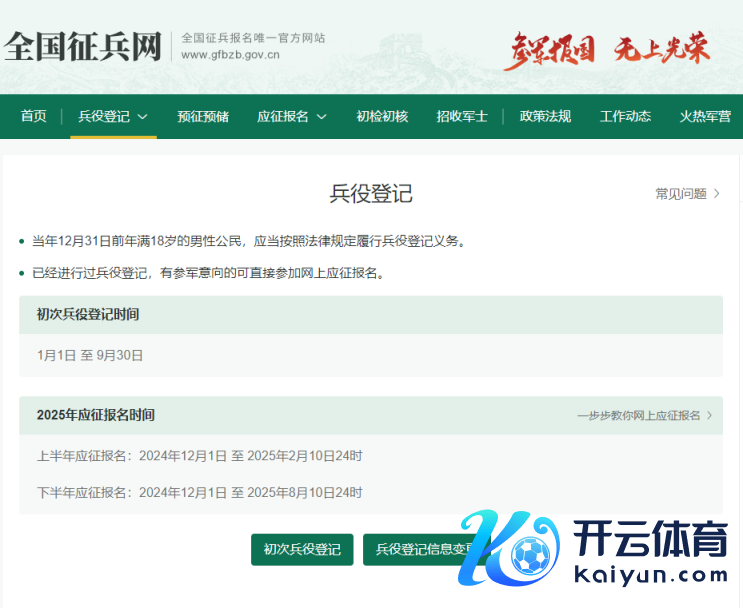Screen dimensions: 743x608
Task: Open the www.gfbzb.gov.cn site address text
Action: pyautogui.click(x=230, y=56)
